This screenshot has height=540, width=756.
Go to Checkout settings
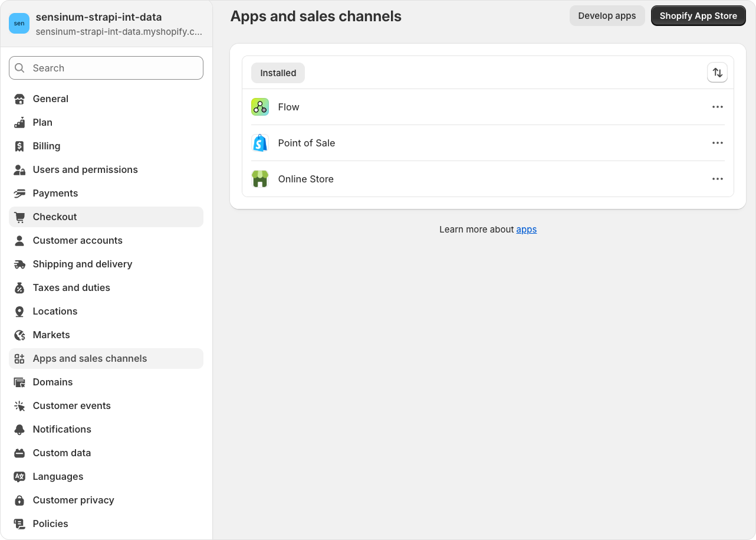coord(55,217)
